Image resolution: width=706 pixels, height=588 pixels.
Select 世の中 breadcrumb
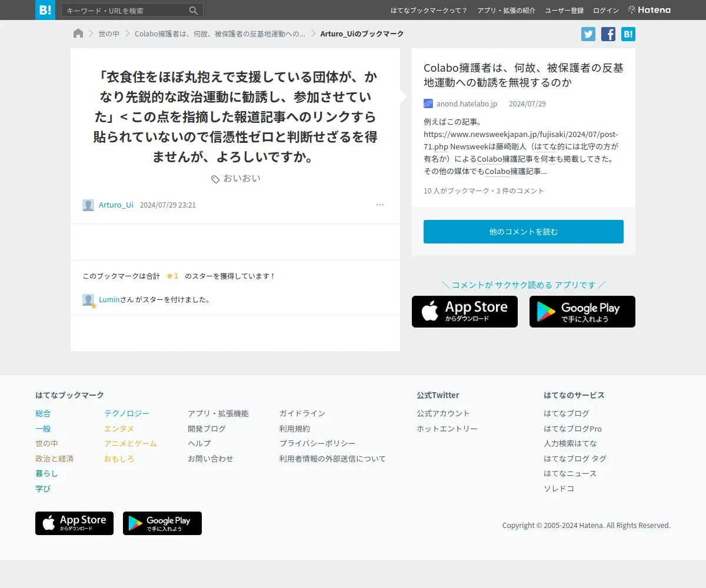(x=109, y=34)
